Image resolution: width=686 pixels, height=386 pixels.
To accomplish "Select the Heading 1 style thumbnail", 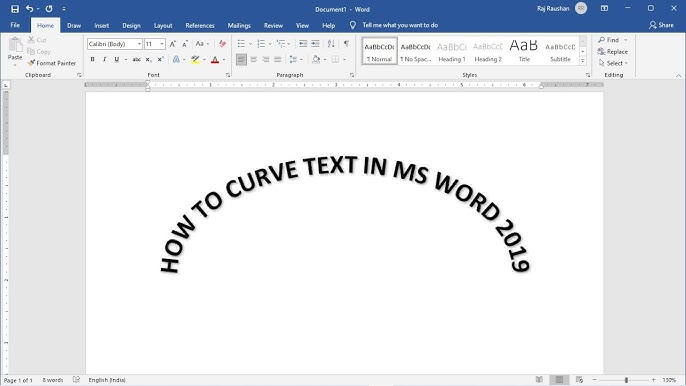I will [x=452, y=51].
